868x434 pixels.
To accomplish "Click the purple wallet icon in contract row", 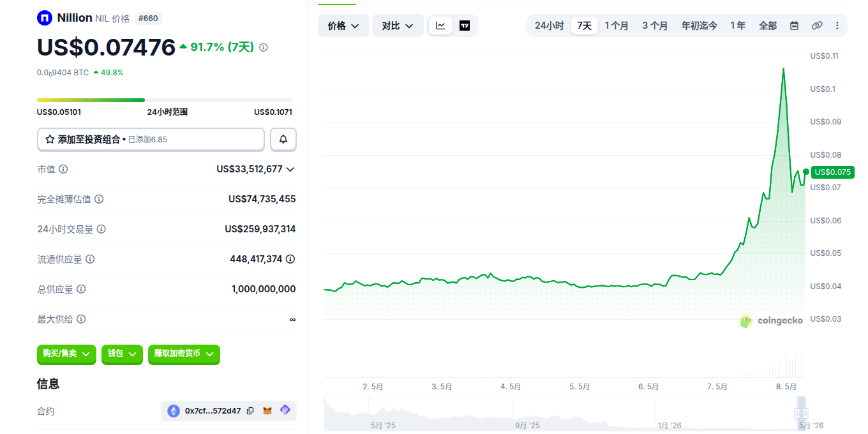I will (285, 410).
